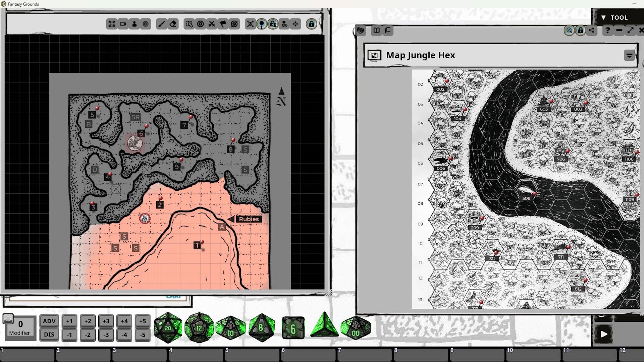Open the filter menu beside the Map Jungle Hex title
644x362 pixels.
coord(629,55)
